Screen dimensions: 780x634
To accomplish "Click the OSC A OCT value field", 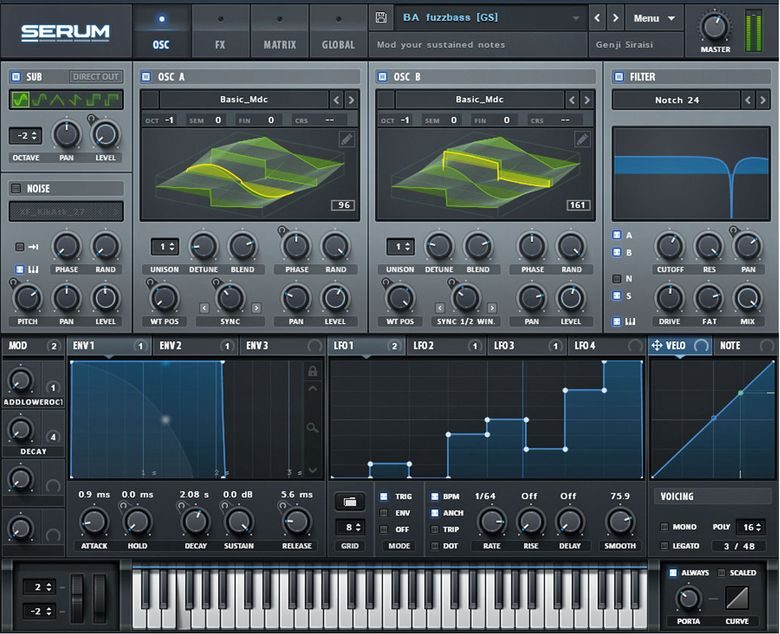I will [x=160, y=120].
